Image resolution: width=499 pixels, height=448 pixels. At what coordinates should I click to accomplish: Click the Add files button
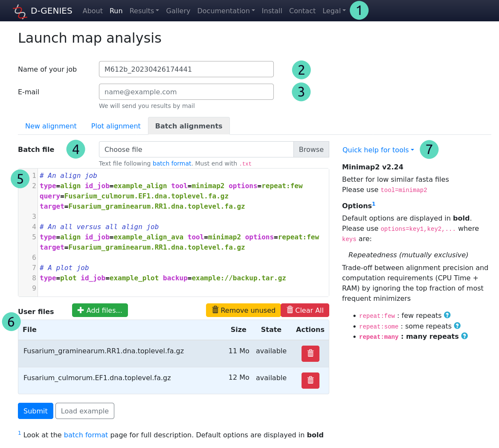[x=100, y=310]
